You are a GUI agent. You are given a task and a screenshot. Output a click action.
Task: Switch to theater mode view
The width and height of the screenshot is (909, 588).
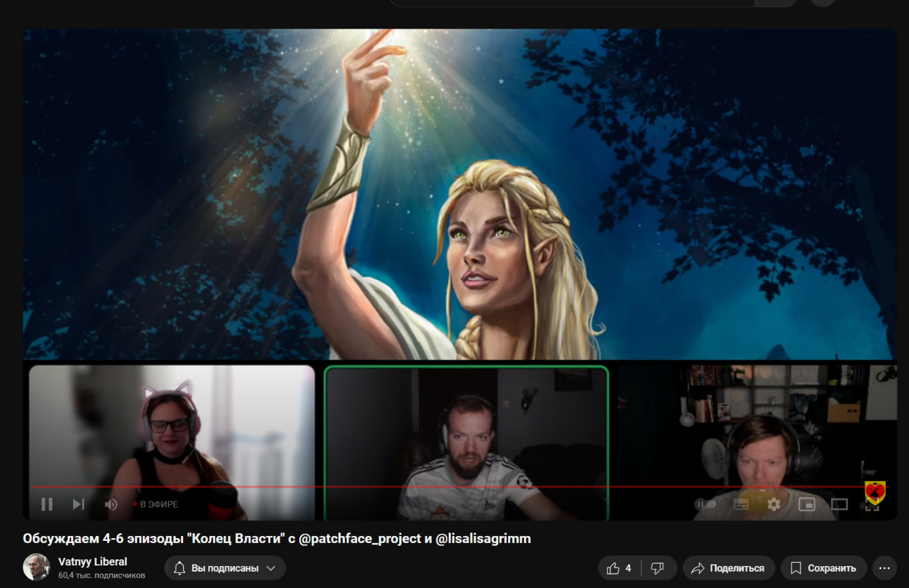point(839,505)
